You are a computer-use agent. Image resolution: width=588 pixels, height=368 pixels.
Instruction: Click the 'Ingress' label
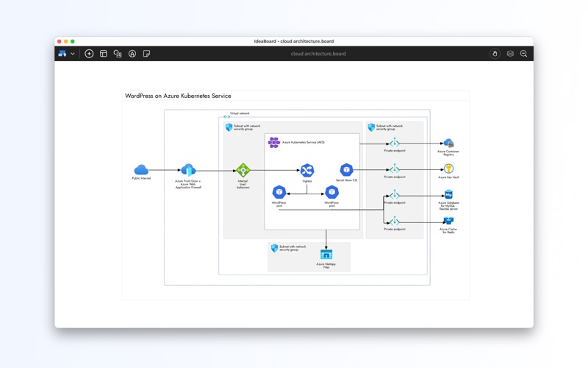pos(307,181)
